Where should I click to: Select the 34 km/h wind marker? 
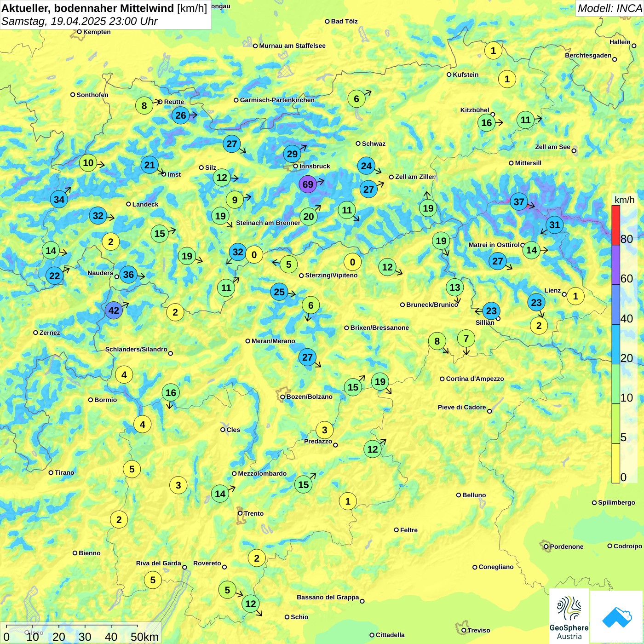click(59, 199)
